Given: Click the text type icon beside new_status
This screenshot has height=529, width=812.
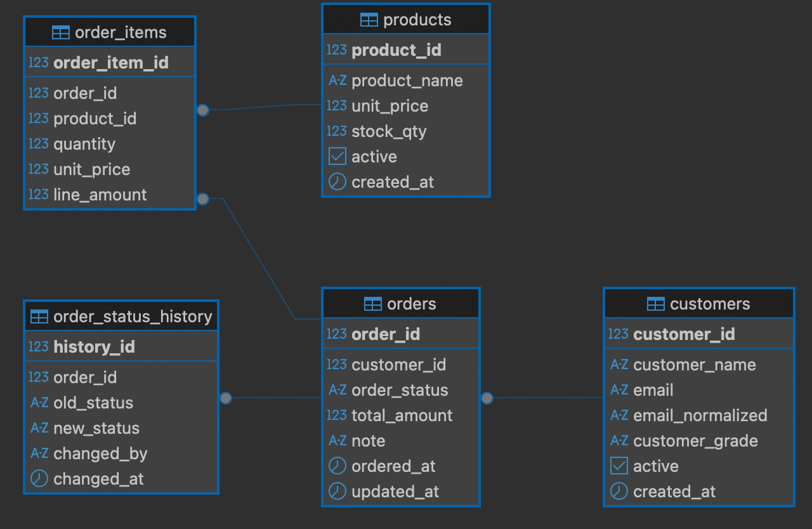Looking at the screenshot, I should (x=39, y=428).
